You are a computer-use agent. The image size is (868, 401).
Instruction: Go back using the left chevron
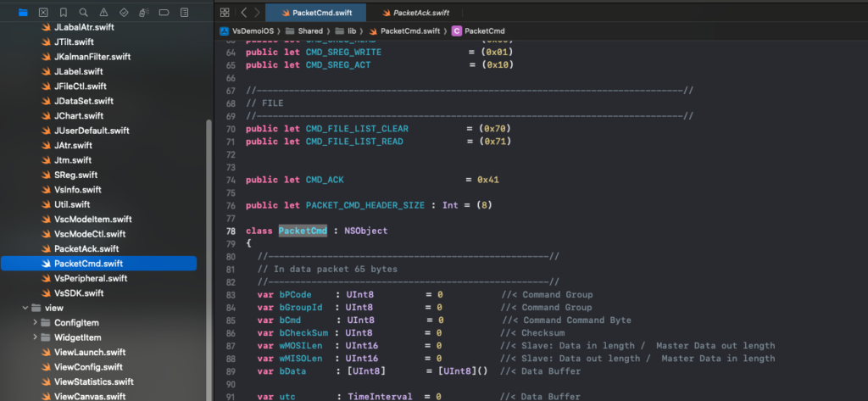pos(244,13)
